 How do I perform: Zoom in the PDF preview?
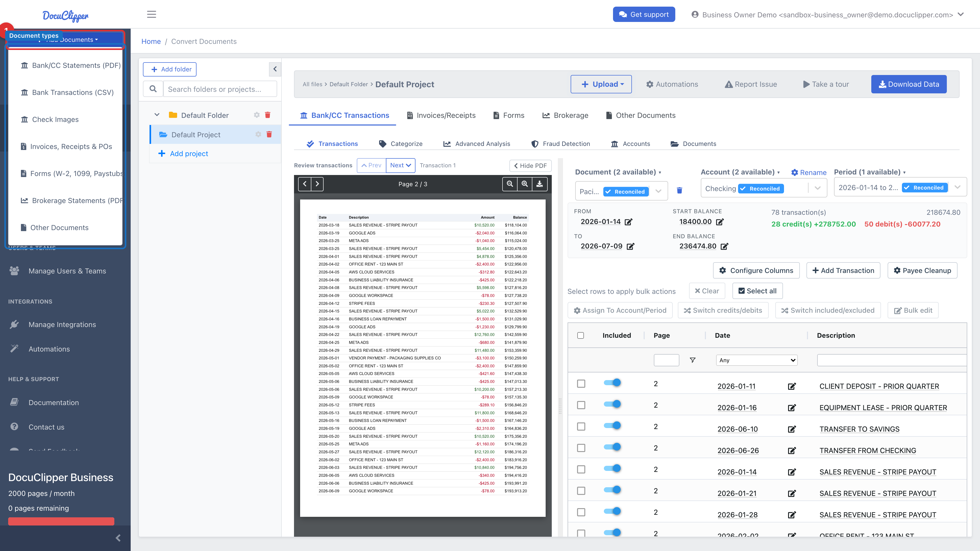click(x=525, y=184)
